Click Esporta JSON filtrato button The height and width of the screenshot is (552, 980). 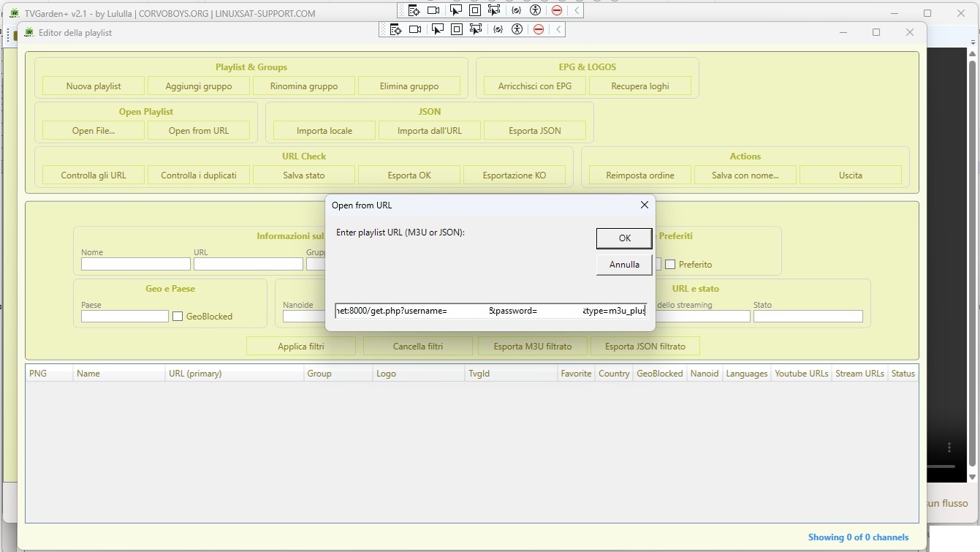pos(645,347)
